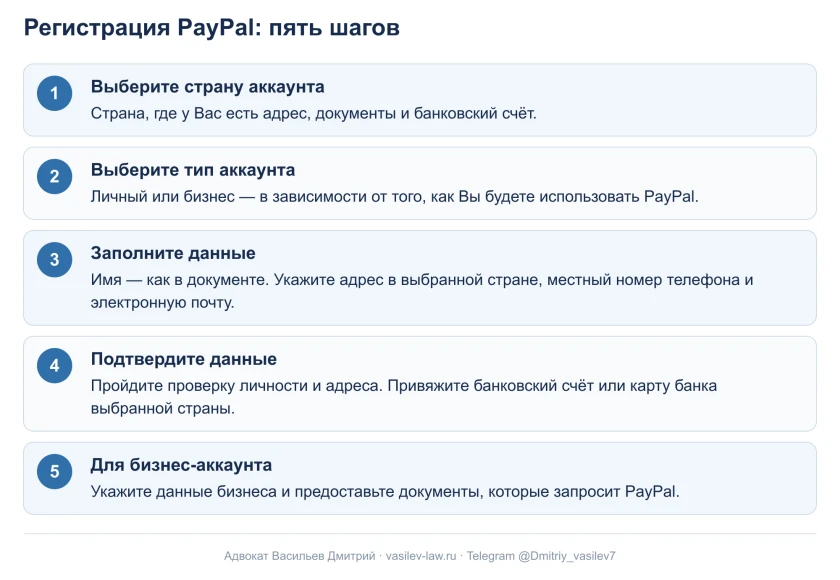Select the heading 'Регистрация PayPal: пять шагов'
The image size is (840, 580).
pyautogui.click(x=212, y=27)
